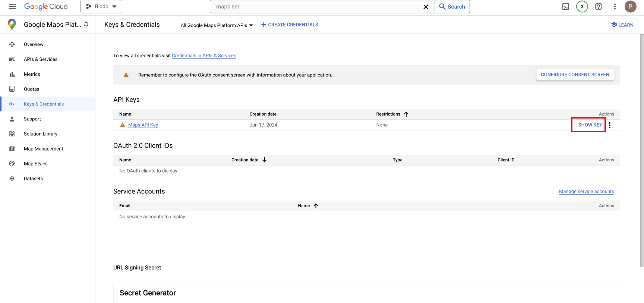Click the OAuth warning triangle icon
Image resolution: width=644 pixels, height=303 pixels.
(126, 75)
